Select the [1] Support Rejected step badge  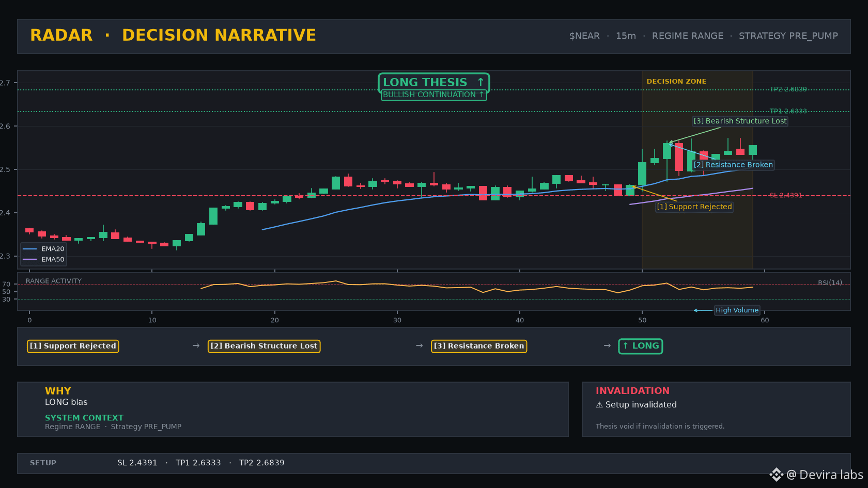click(x=73, y=346)
